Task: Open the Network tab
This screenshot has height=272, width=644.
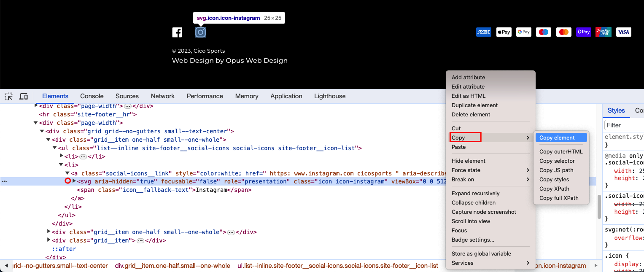Action: tap(163, 96)
